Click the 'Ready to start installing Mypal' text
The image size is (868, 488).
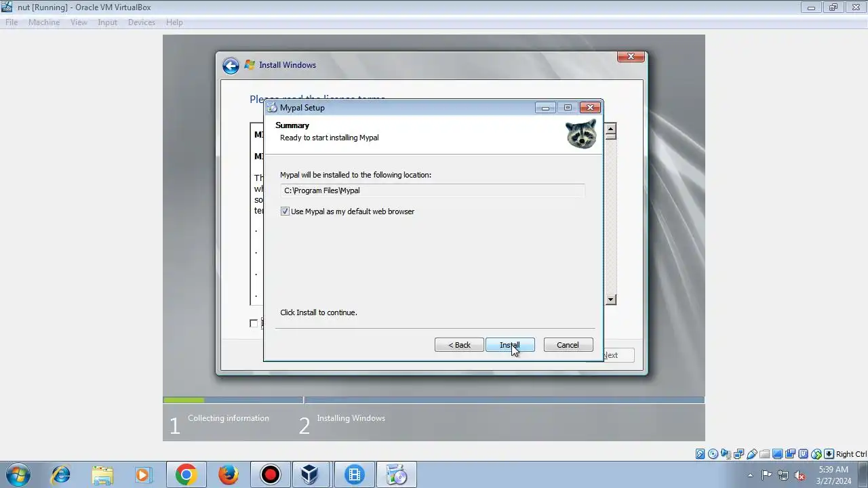[x=330, y=138]
